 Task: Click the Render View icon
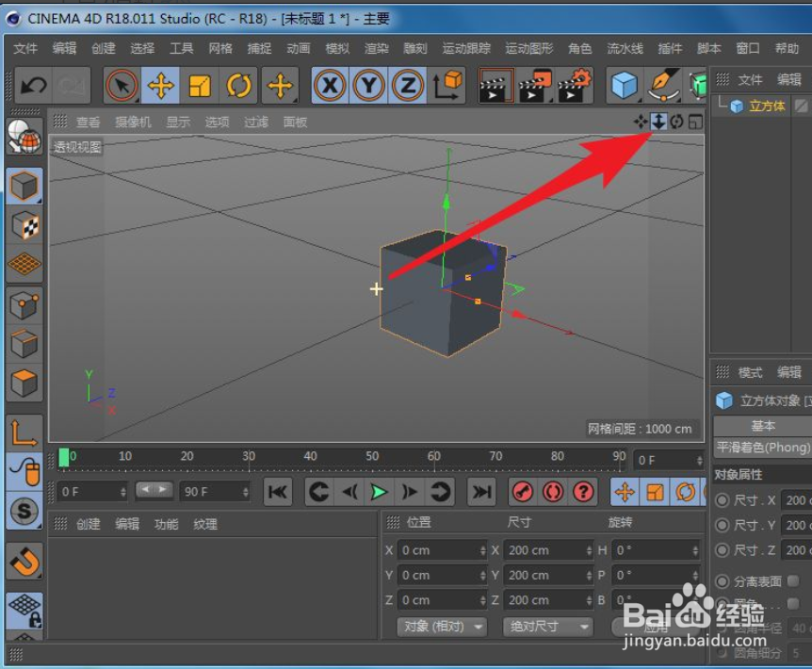click(x=496, y=86)
